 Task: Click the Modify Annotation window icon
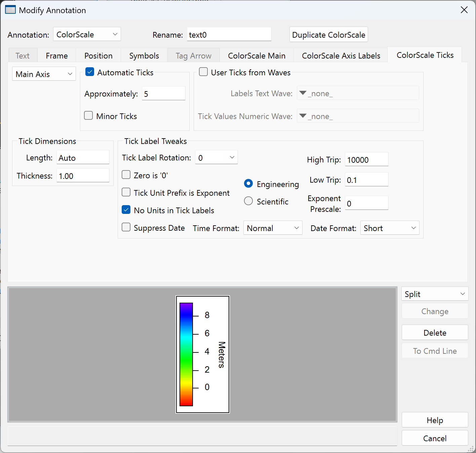[10, 10]
